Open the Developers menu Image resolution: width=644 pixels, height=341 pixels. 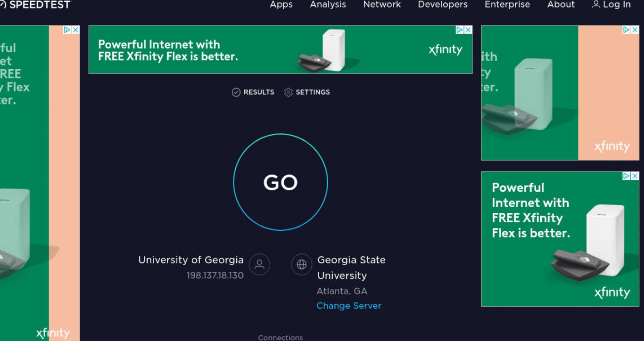[443, 5]
